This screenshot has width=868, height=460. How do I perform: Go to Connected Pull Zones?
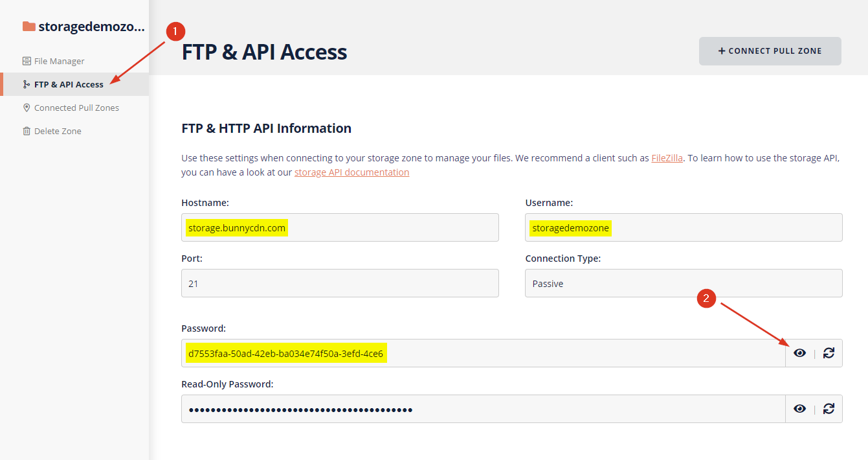76,108
